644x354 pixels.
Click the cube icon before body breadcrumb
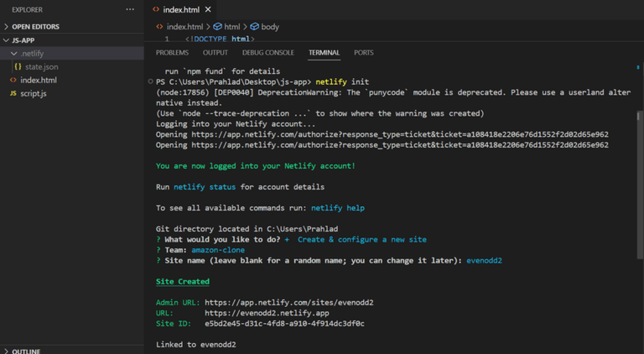(x=255, y=27)
